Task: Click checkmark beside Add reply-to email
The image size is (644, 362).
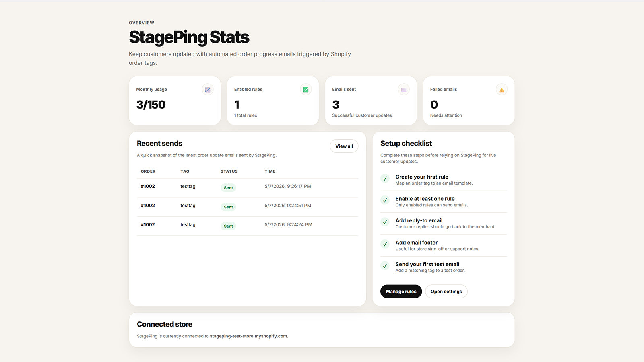Action: pos(385,222)
